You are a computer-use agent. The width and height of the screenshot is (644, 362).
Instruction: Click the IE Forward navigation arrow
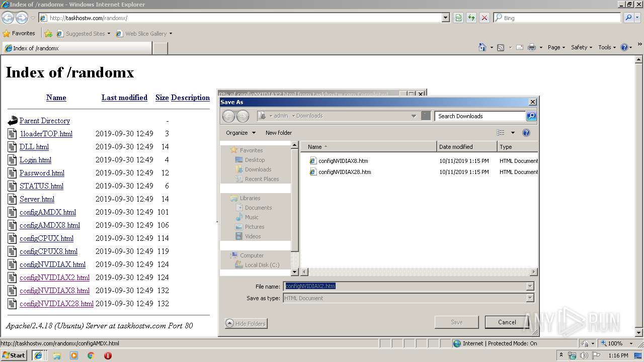(x=22, y=18)
